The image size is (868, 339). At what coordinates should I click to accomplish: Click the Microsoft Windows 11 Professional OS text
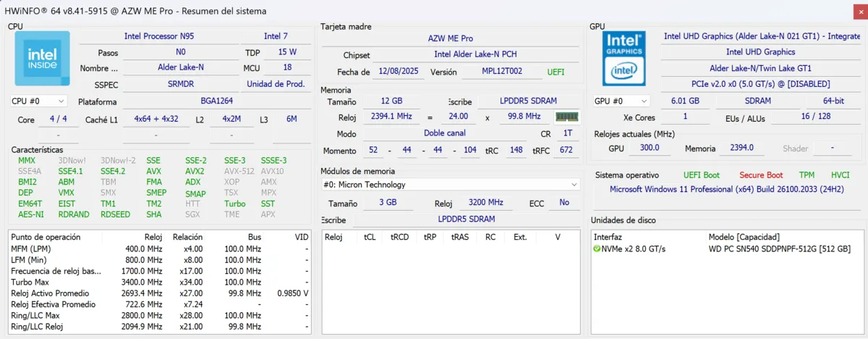pos(724,189)
